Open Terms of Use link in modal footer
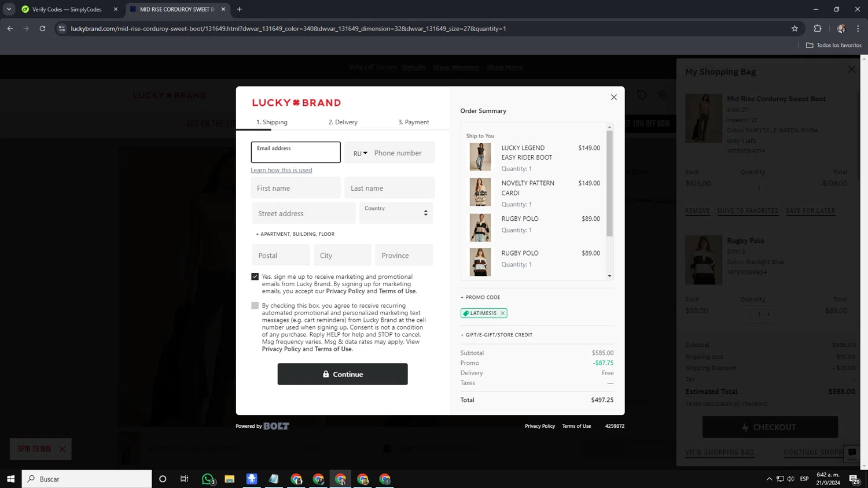The width and height of the screenshot is (868, 488). (x=576, y=426)
